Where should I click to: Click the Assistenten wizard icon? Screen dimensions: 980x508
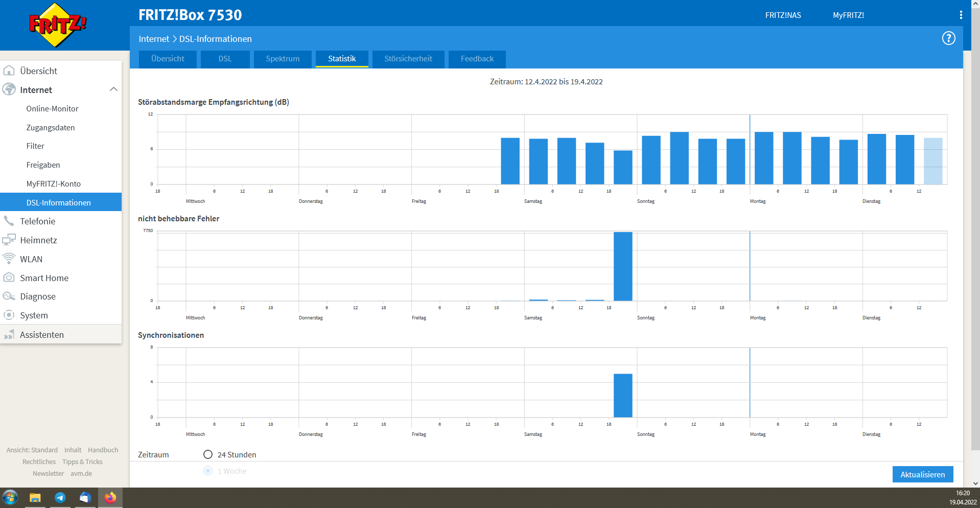(9, 335)
